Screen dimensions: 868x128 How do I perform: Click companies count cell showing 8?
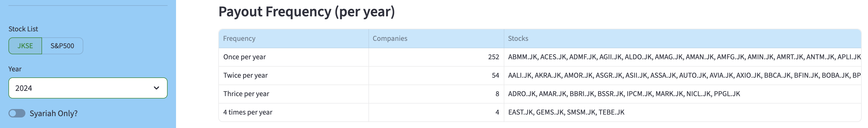[x=497, y=94]
